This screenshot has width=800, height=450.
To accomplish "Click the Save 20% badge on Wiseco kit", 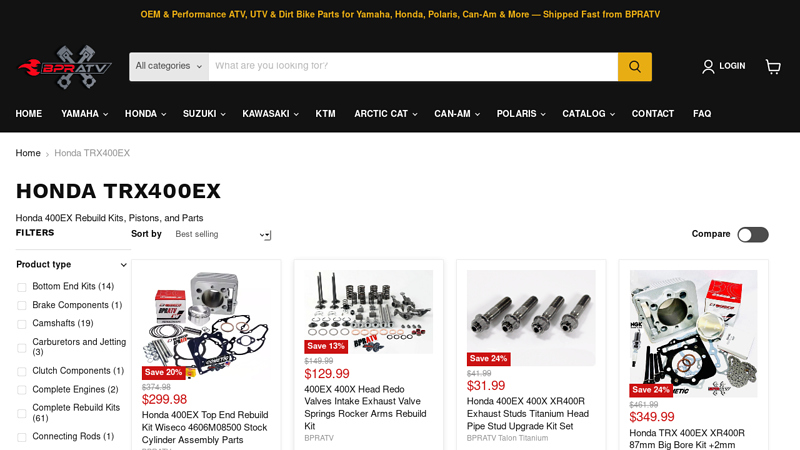I will point(163,372).
